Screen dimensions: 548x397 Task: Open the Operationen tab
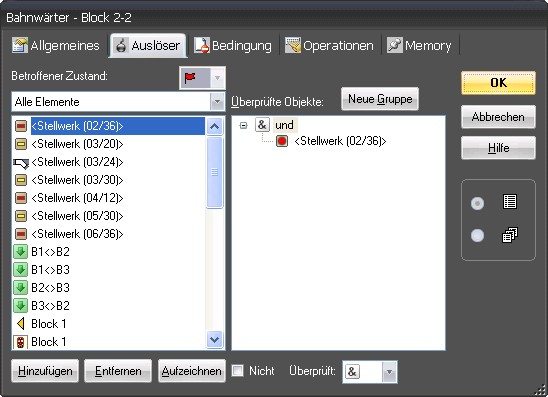(x=329, y=45)
